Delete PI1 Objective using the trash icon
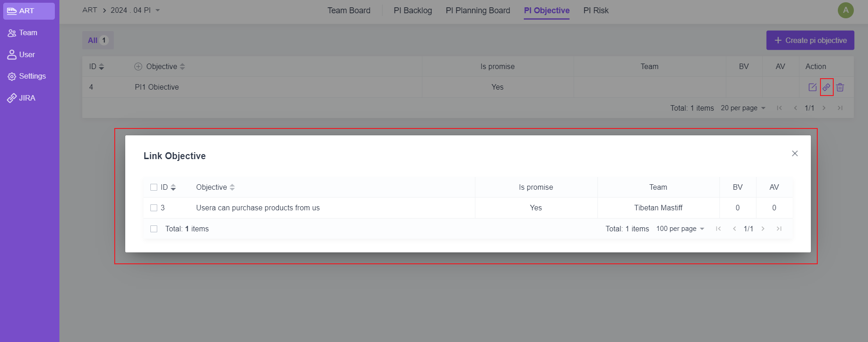868x342 pixels. pyautogui.click(x=840, y=87)
